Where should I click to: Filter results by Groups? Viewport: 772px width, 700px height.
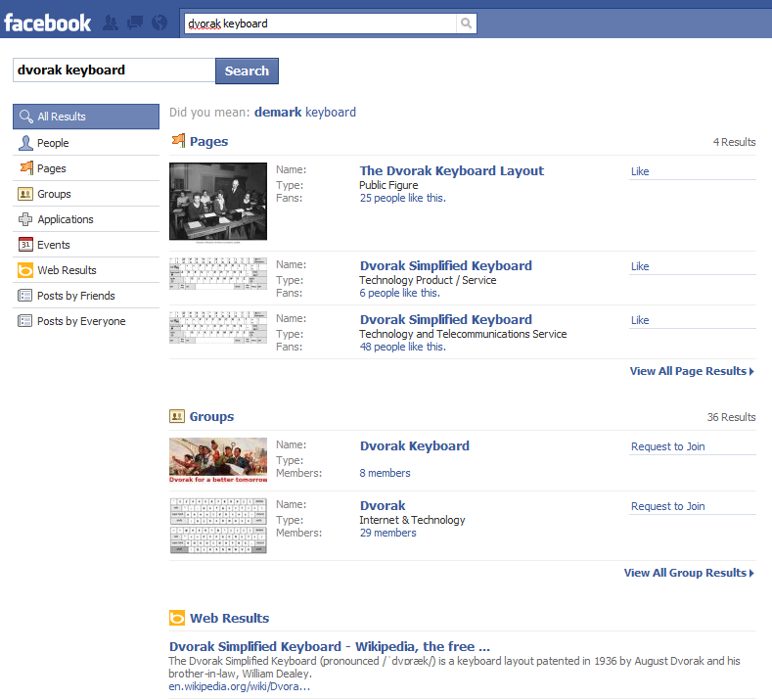pos(86,194)
